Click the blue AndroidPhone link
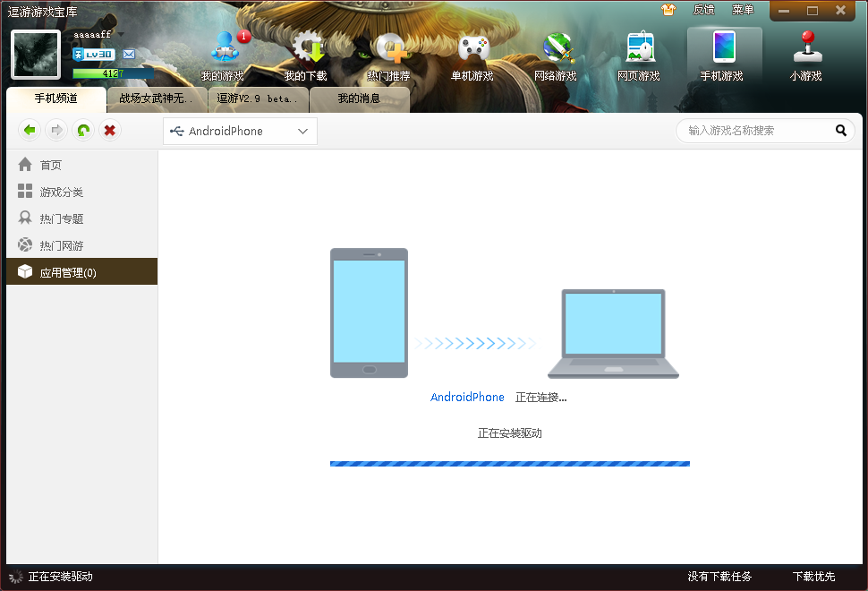This screenshot has height=591, width=868. 467,398
